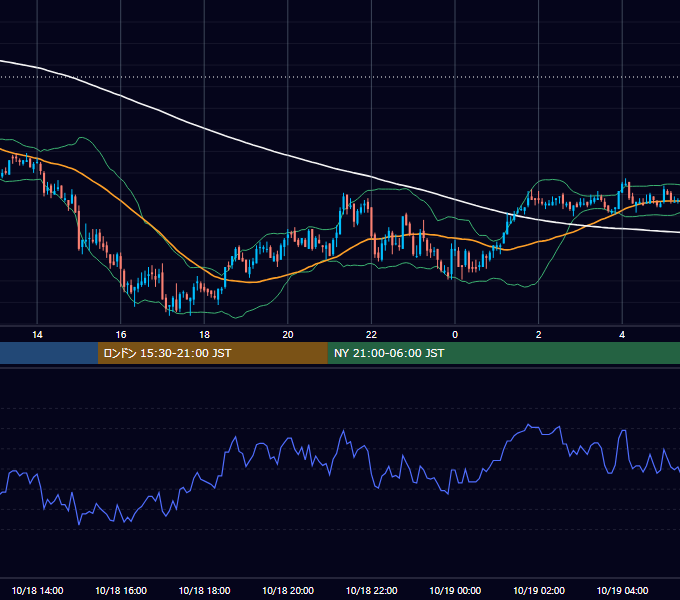Click the 18 hour label on price chart axis
The image size is (680, 600).
coord(204,335)
